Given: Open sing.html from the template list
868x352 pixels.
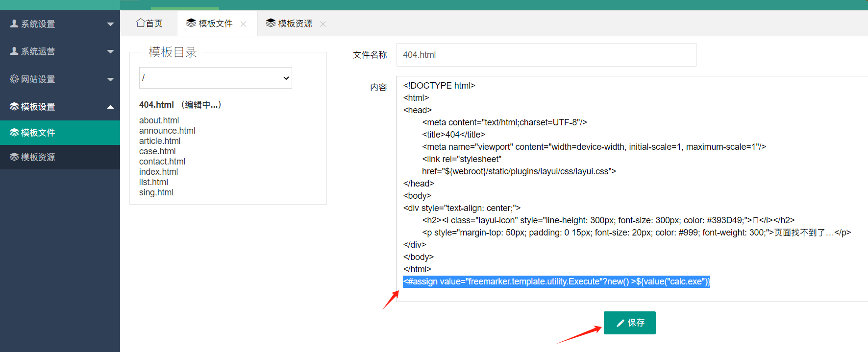Looking at the screenshot, I should click(x=156, y=192).
